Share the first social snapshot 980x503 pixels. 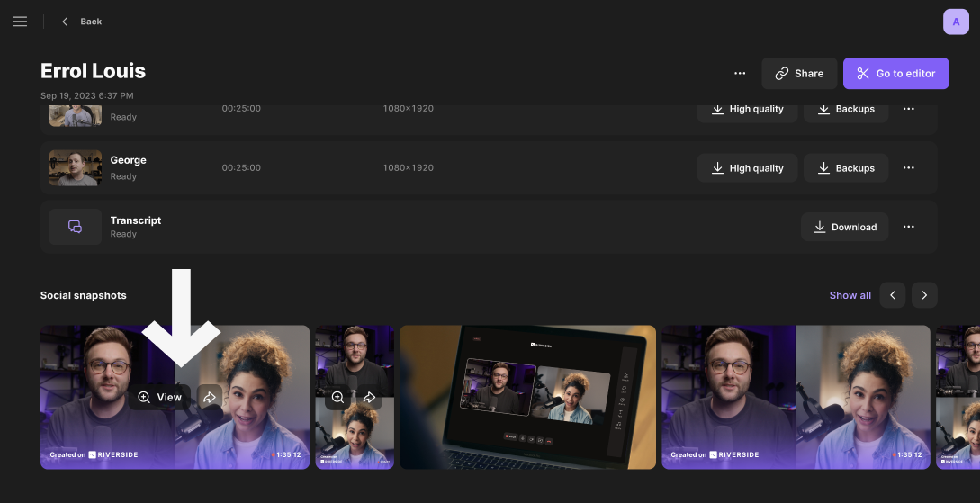(209, 397)
